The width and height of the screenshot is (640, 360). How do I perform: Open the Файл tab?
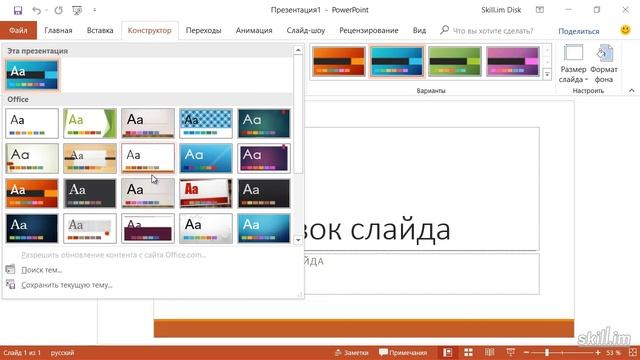pos(18,31)
